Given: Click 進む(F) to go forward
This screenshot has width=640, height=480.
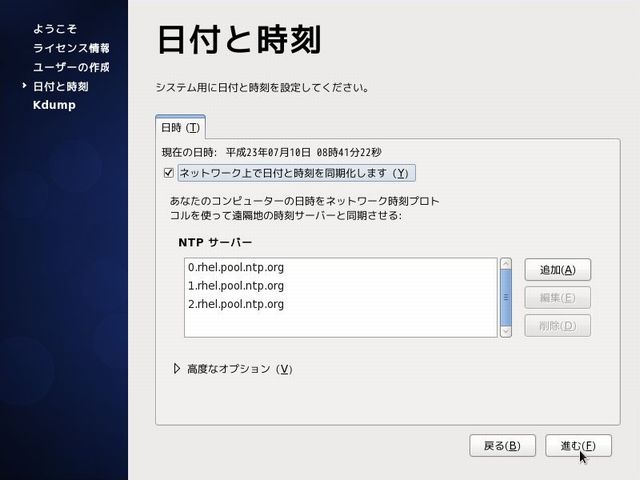Looking at the screenshot, I should pos(578,446).
